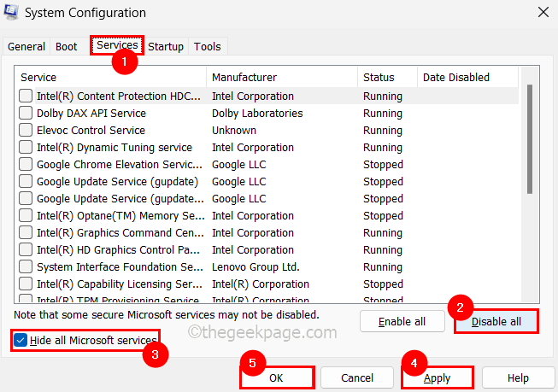Select the Startup tab
The image size is (558, 392).
coord(166,47)
